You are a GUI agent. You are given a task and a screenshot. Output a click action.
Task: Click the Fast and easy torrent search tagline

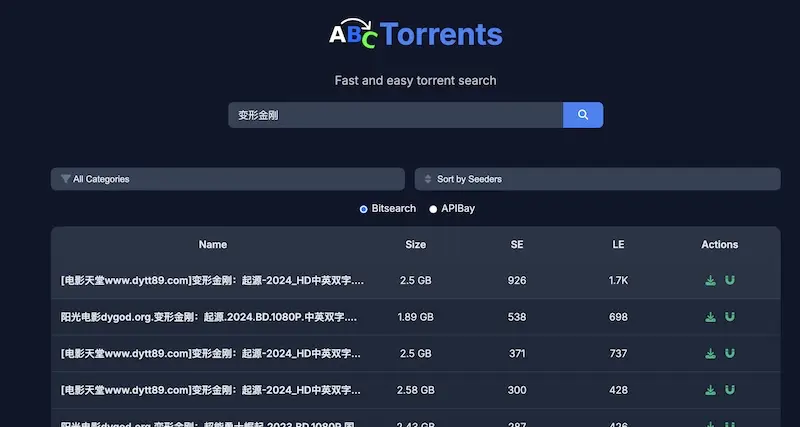pyautogui.click(x=415, y=81)
